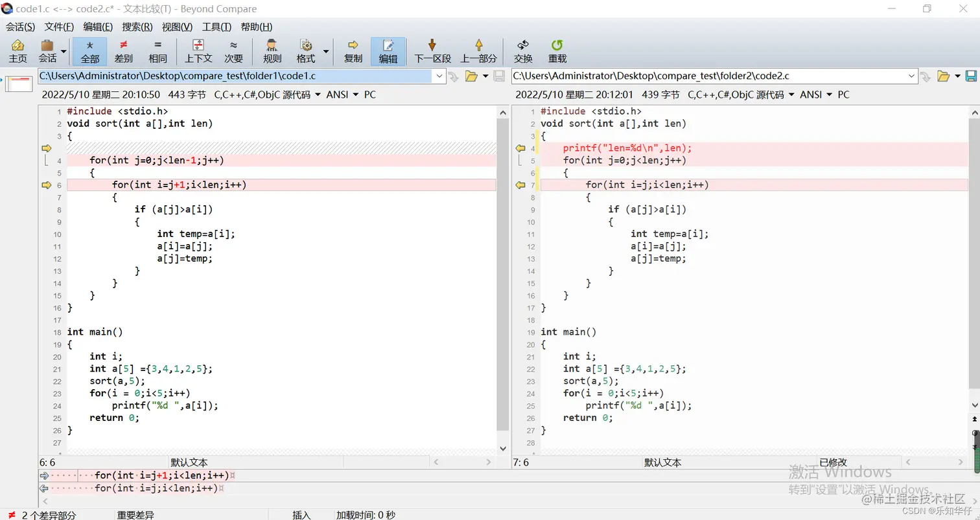980x520 pixels.
Task: Click right pane line int main()
Action: (568, 332)
